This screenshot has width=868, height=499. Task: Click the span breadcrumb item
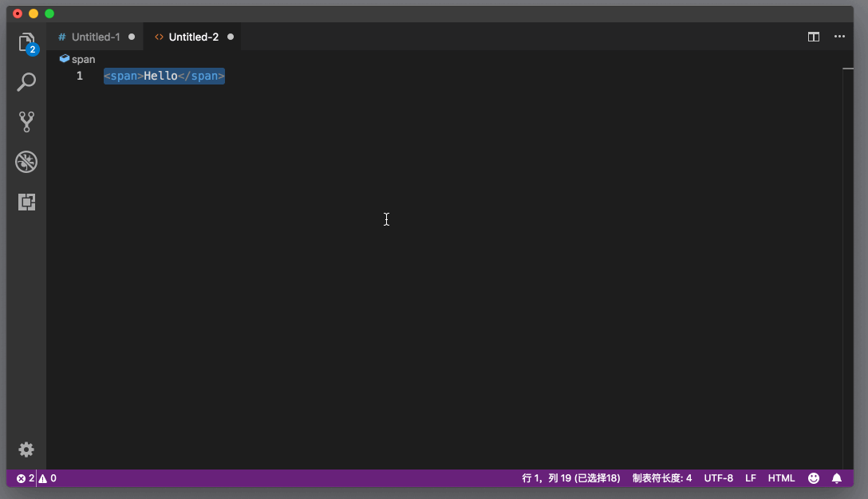tap(83, 59)
